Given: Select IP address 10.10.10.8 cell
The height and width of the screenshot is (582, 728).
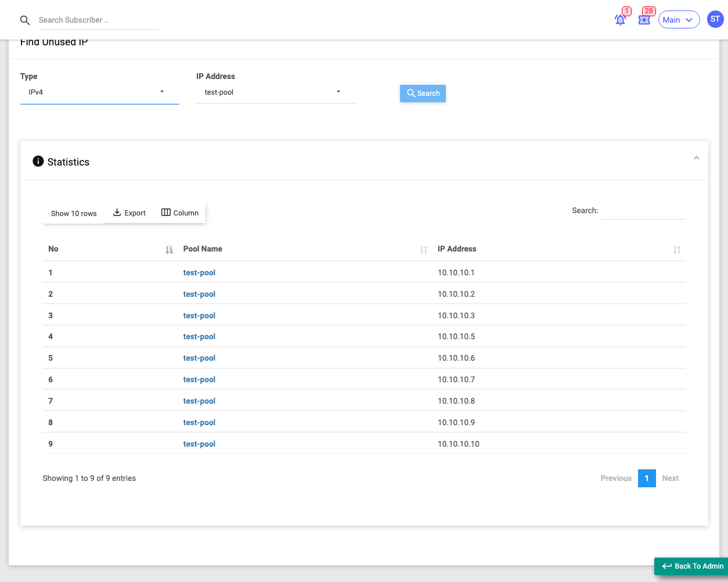Looking at the screenshot, I should [x=456, y=401].
